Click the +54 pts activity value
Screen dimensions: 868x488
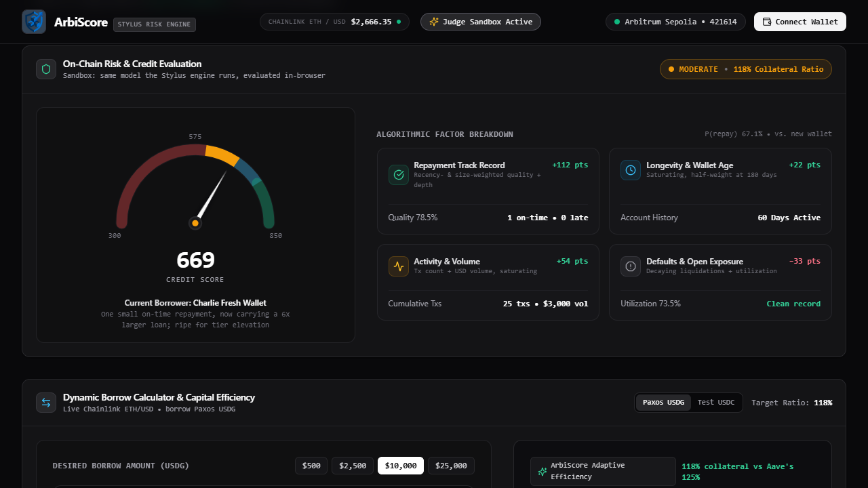[572, 262]
